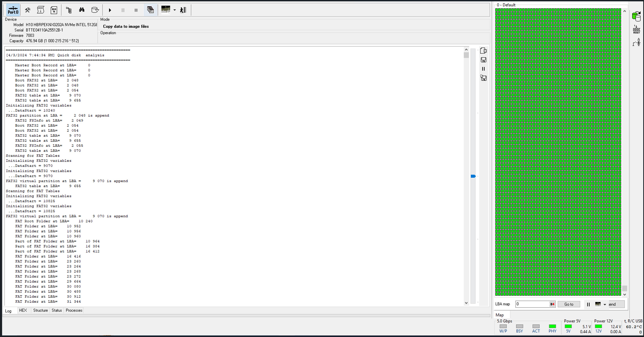Viewport: 644px width, 337px height.
Task: Click the firmware value 7003
Action: pyautogui.click(x=30, y=35)
